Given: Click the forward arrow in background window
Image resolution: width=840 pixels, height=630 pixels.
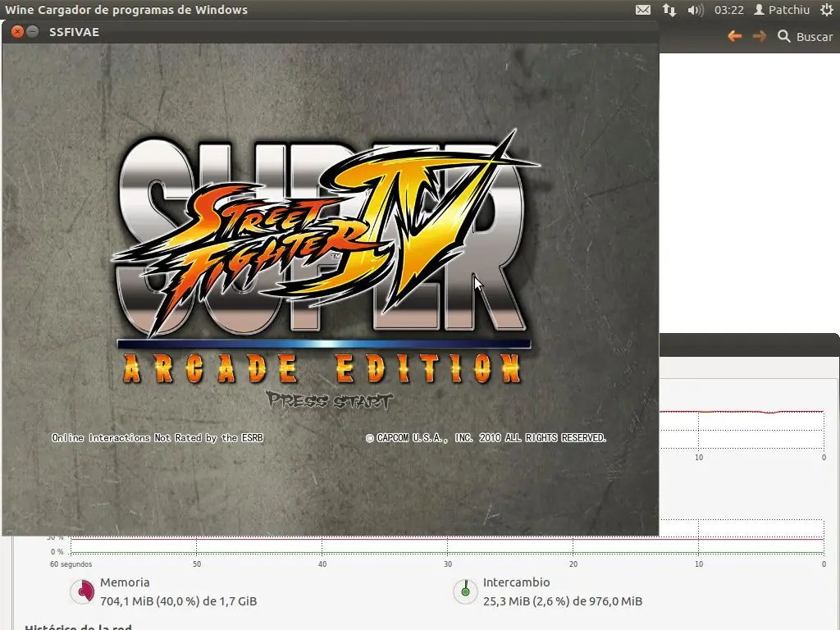Looking at the screenshot, I should 759,36.
